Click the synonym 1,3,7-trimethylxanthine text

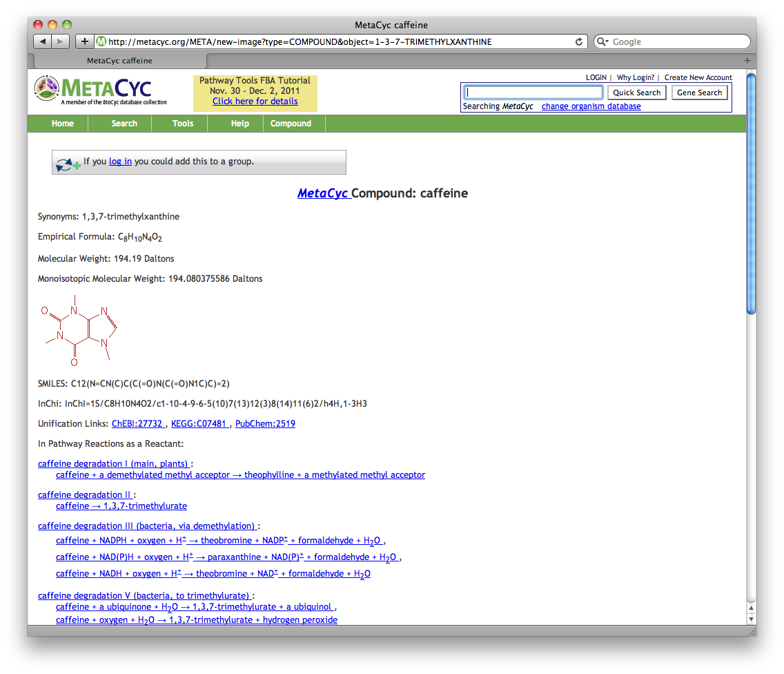tap(130, 217)
